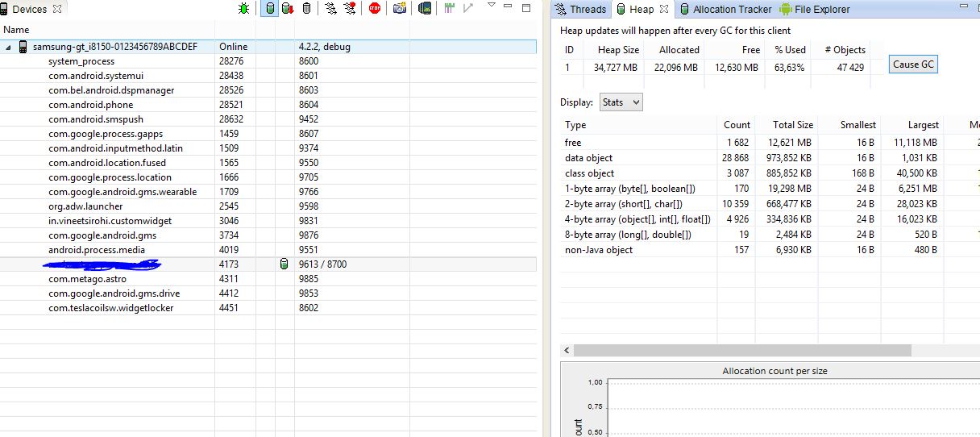This screenshot has width=980, height=437.
Task: Select com.android.smspush process
Action: (x=268, y=119)
